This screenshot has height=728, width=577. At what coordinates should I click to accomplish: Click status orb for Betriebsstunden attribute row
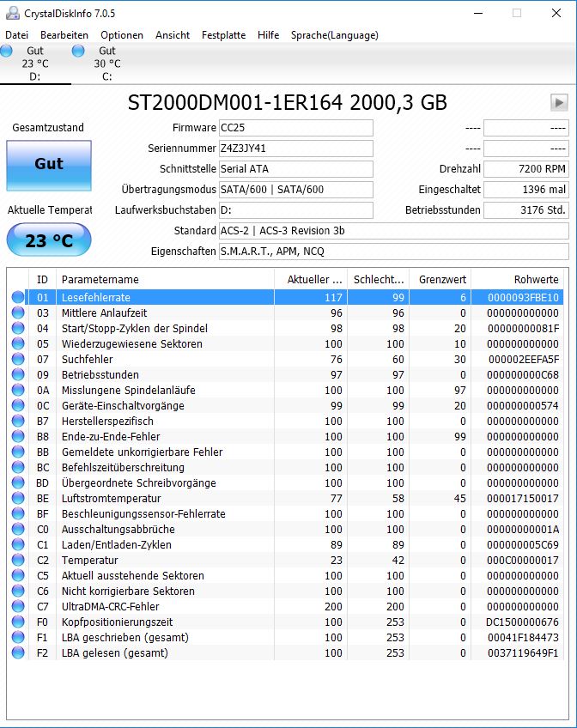(18, 374)
